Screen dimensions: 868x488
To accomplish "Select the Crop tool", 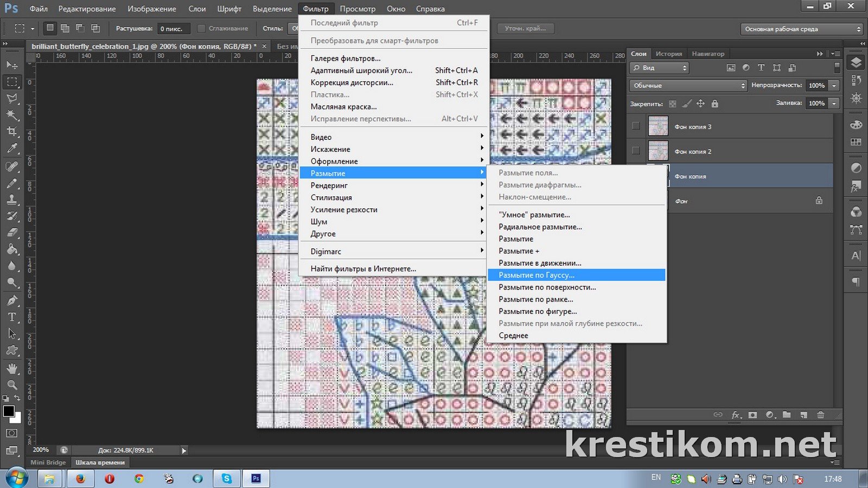I will coord(12,131).
